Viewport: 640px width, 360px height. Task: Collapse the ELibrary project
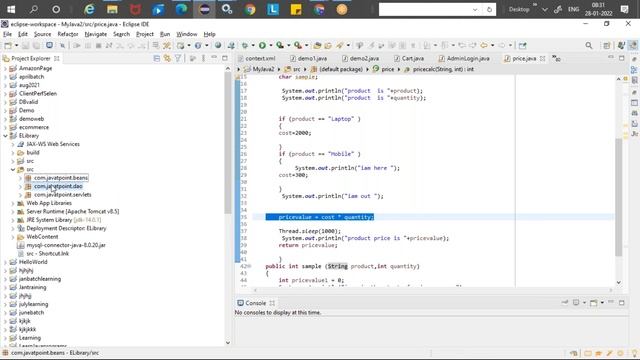(x=5, y=136)
